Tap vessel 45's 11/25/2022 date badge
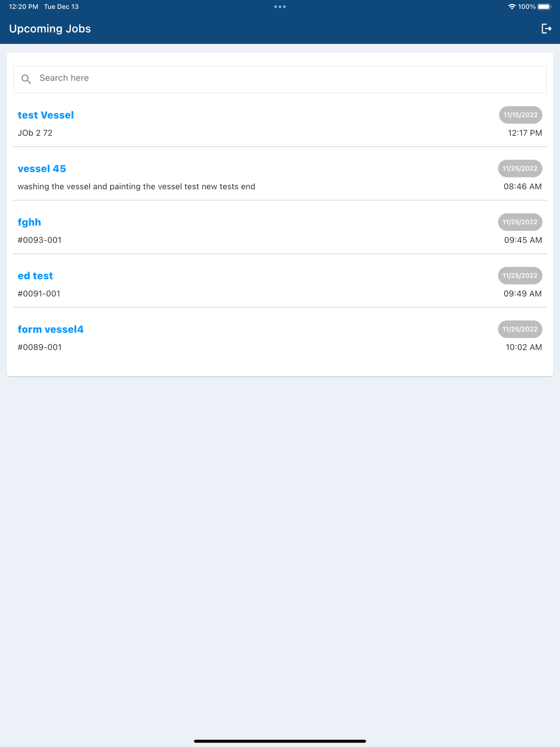Image resolution: width=560 pixels, height=747 pixels. [x=520, y=169]
